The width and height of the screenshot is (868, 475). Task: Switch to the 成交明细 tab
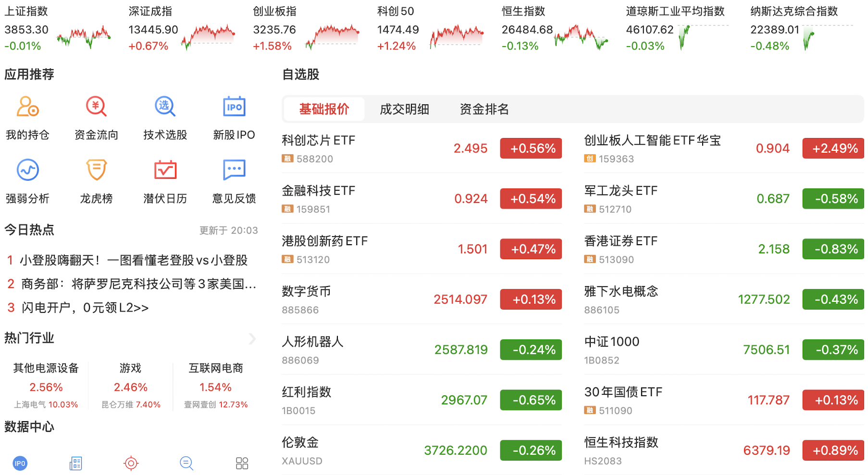click(x=404, y=109)
